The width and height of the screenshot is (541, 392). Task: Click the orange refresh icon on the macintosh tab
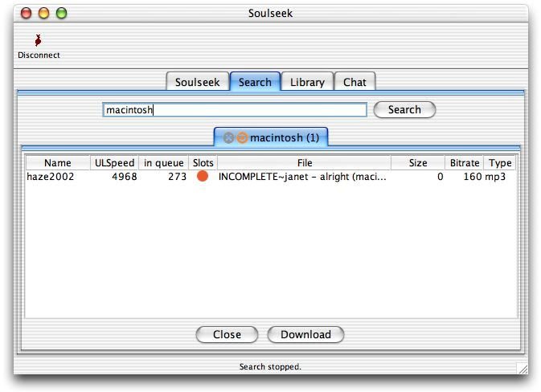pyautogui.click(x=242, y=138)
